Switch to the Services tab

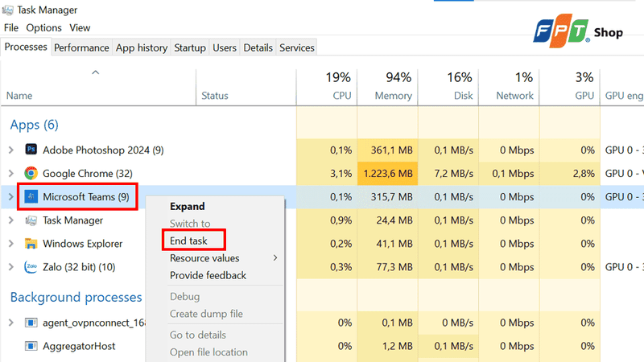(x=297, y=47)
